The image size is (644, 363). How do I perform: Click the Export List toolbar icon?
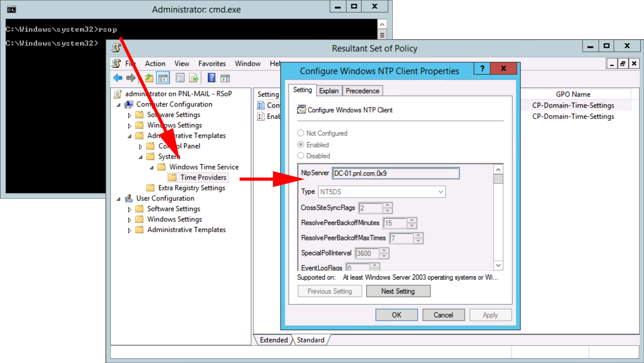tap(194, 78)
